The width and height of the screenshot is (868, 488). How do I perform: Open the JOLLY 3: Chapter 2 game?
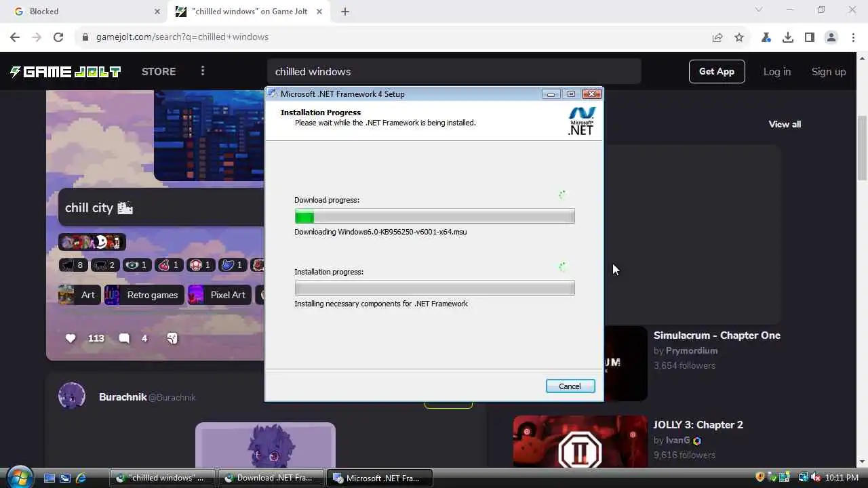click(698, 425)
